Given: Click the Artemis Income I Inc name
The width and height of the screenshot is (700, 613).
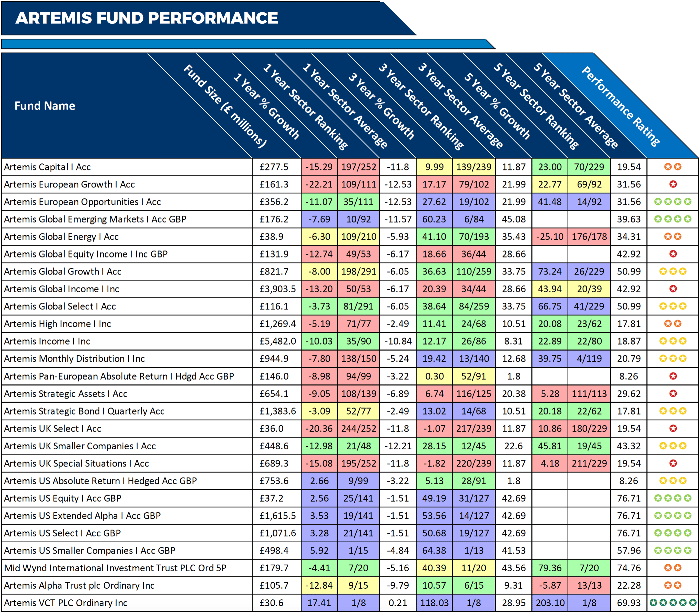Looking at the screenshot, I should point(47,342).
